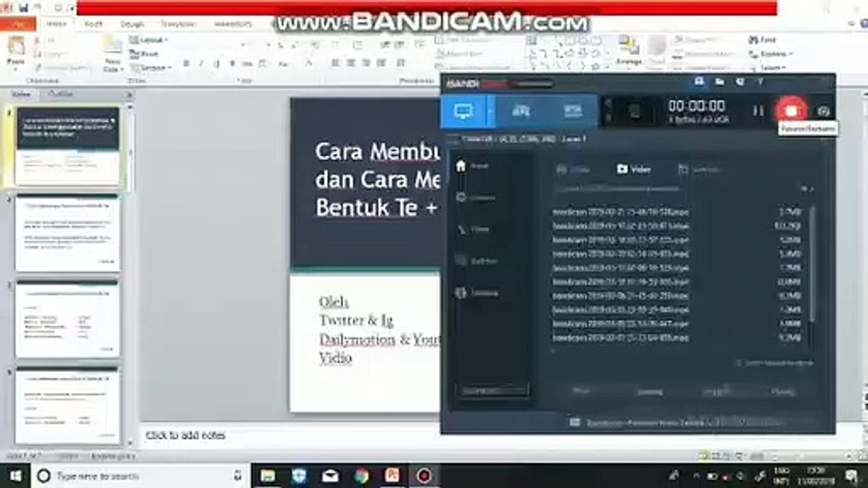Select bandicam 2019-02-21 video file row
The height and width of the screenshot is (488, 868).
tap(677, 212)
